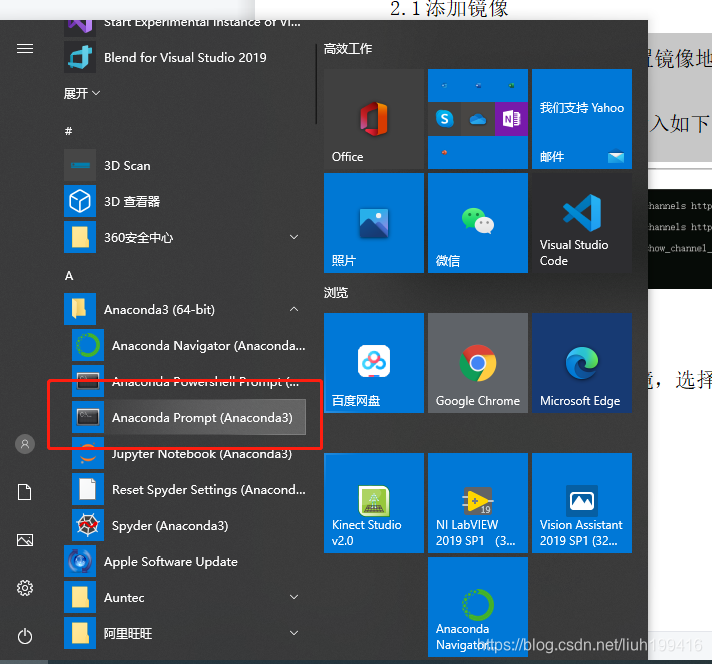Expand the 展开 recently added list
712x664 pixels.
point(82,94)
